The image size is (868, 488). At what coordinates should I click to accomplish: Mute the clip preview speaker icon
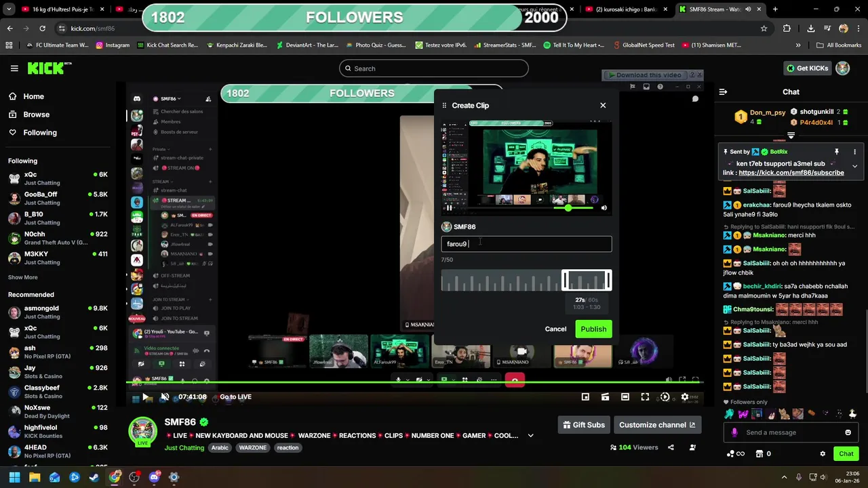click(604, 208)
